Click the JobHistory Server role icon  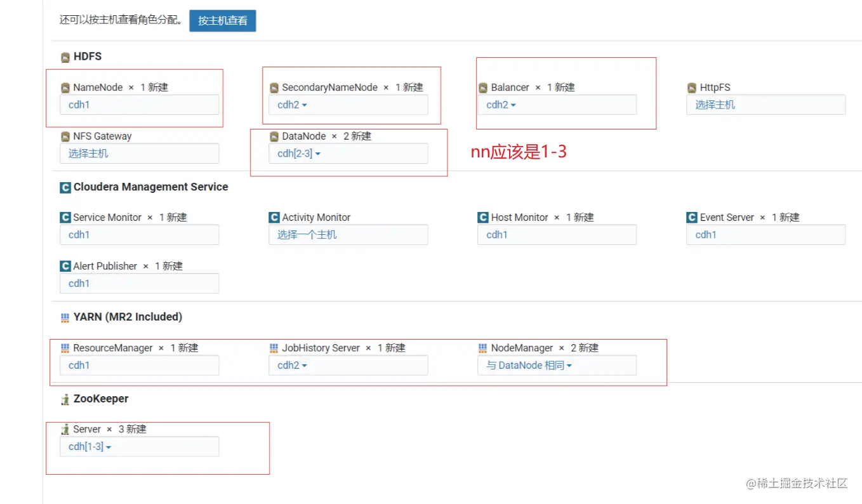274,348
